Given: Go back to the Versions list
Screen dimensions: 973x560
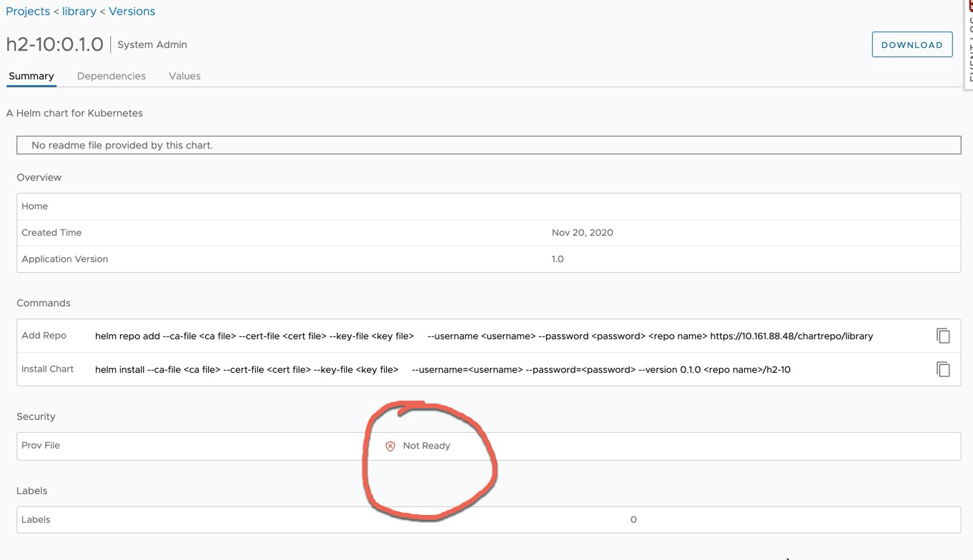Looking at the screenshot, I should click(132, 11).
